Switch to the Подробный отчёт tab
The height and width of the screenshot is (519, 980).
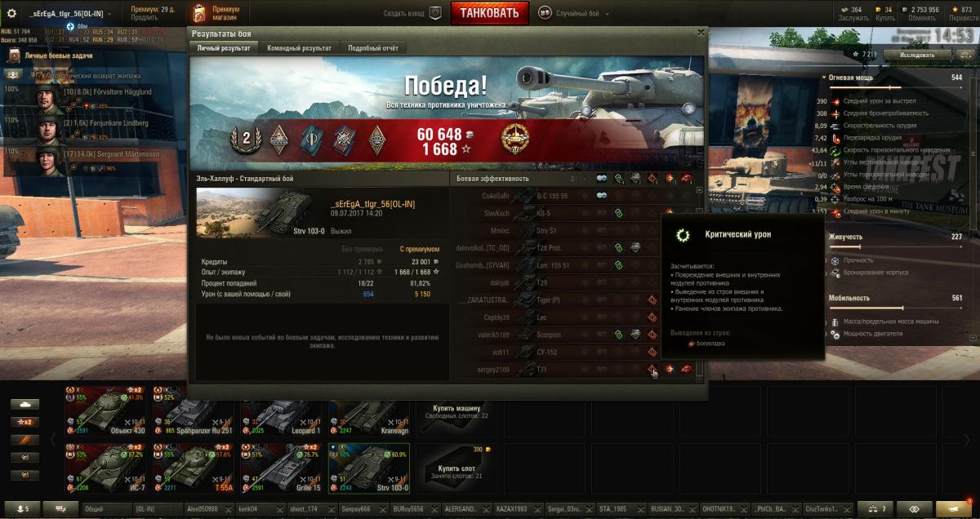(x=373, y=48)
